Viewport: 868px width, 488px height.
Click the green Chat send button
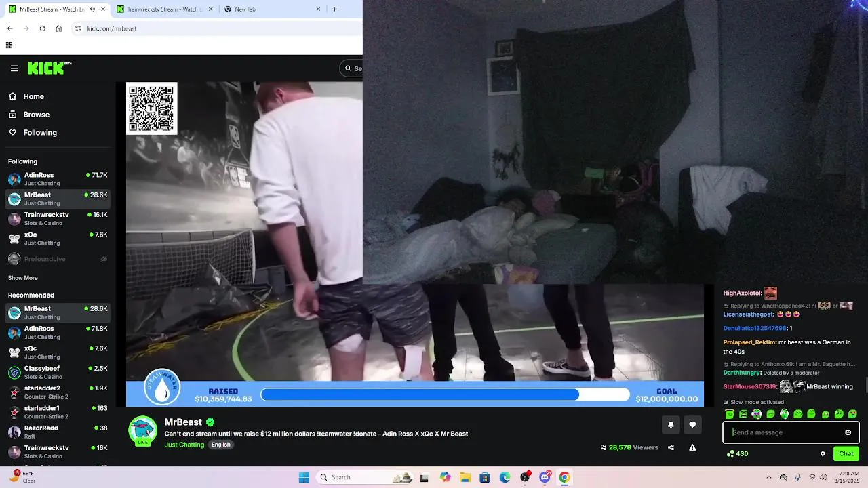(x=846, y=453)
